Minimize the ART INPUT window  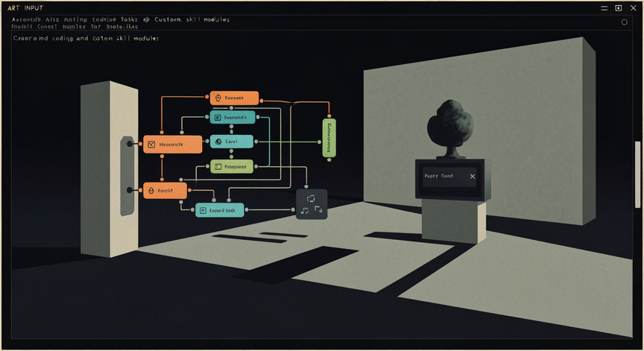604,7
